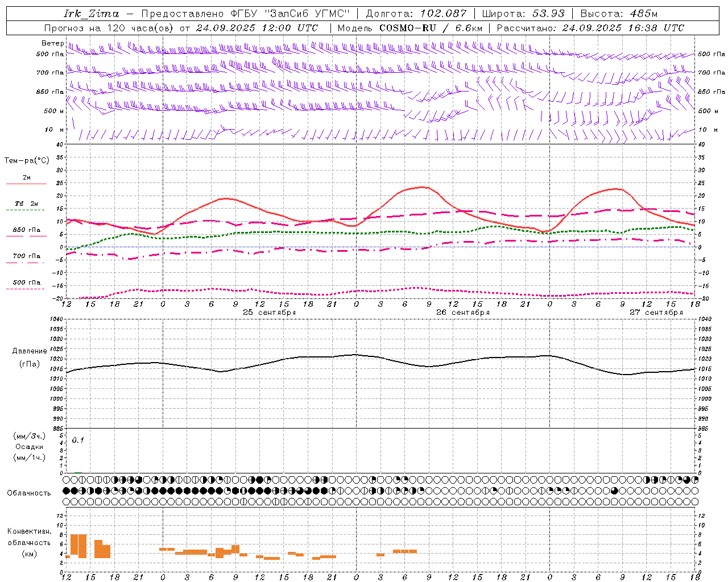Click the 'Давление' pressure panel label
Screen dimensions: 728x582
pyautogui.click(x=30, y=351)
